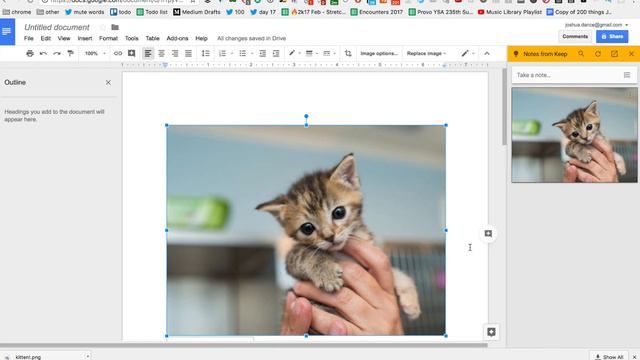Open Keep in a new window

point(614,54)
